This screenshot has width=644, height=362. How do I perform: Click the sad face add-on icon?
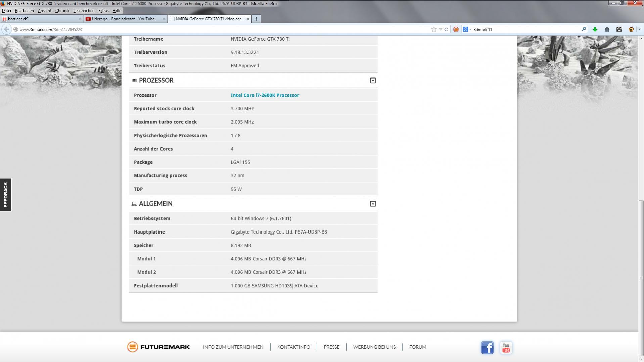click(619, 29)
